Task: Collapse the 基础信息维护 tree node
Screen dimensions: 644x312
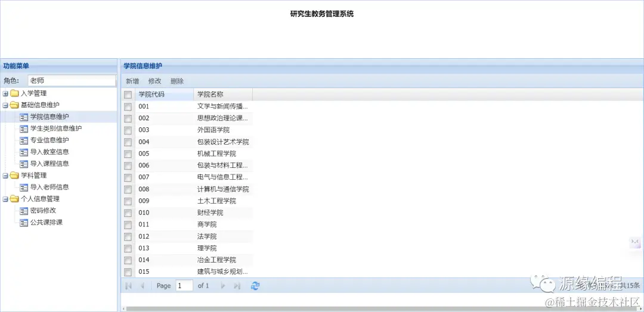Action: point(5,105)
